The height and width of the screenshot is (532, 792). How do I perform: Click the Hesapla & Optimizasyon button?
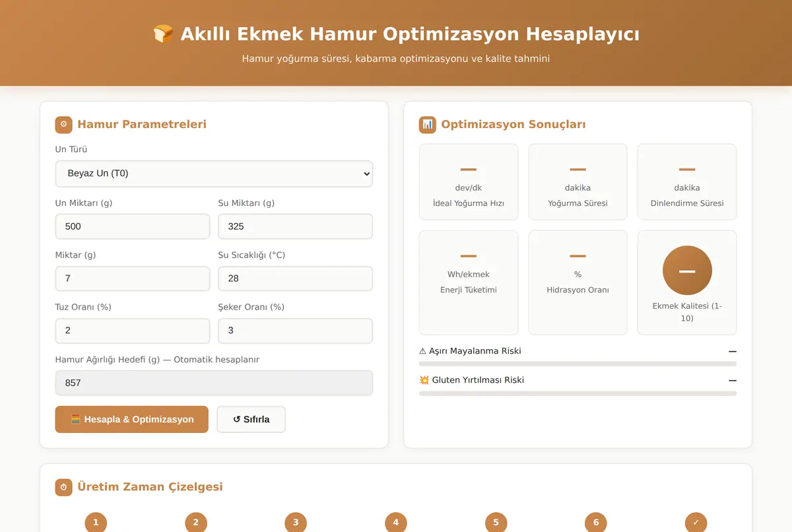pyautogui.click(x=132, y=419)
